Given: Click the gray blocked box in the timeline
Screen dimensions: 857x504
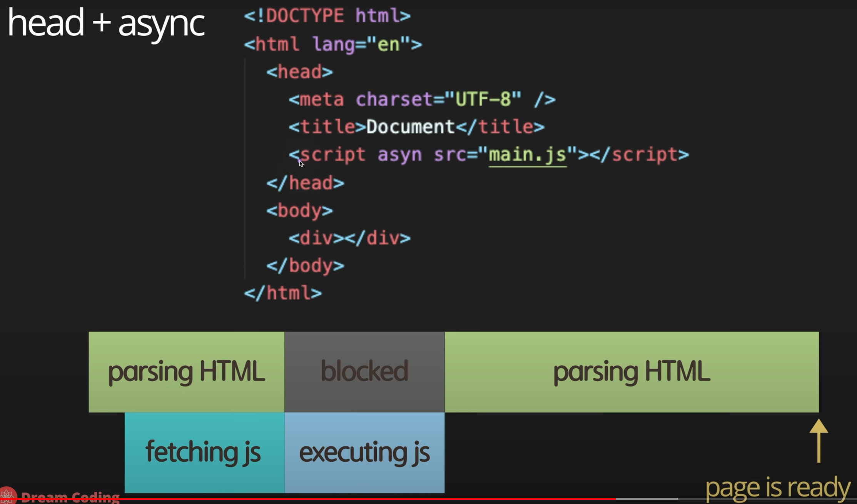Looking at the screenshot, I should (364, 372).
